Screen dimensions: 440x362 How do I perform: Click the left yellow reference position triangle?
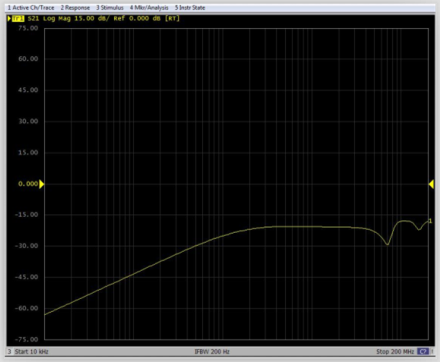tap(42, 184)
